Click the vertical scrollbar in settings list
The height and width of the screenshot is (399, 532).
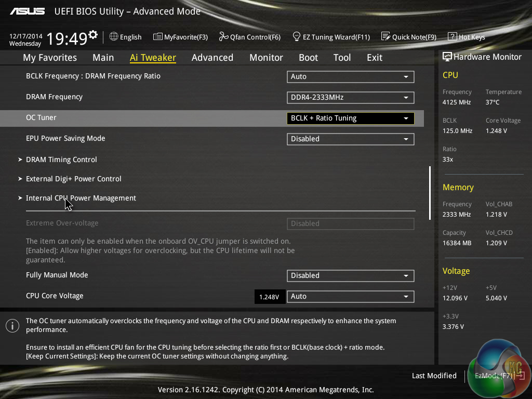[x=430, y=193]
